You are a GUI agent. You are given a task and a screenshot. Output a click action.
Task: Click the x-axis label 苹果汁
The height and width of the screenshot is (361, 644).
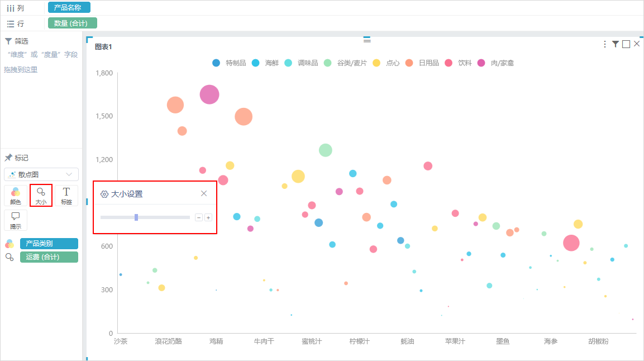(x=455, y=341)
